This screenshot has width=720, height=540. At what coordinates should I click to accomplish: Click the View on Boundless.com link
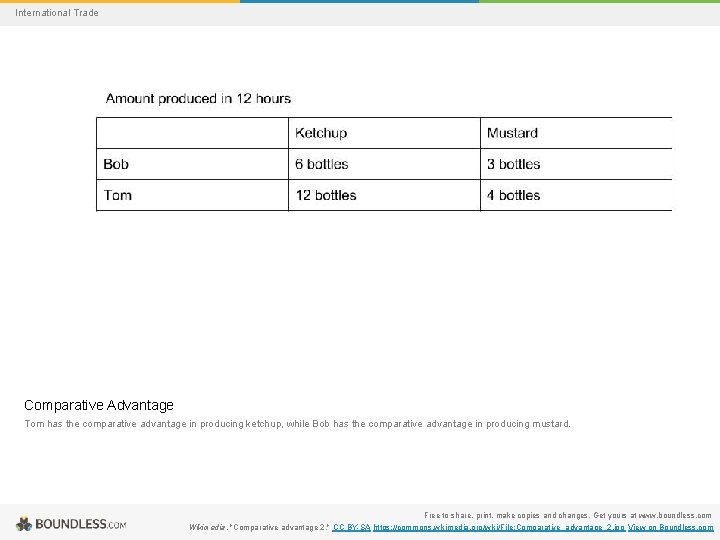click(670, 527)
